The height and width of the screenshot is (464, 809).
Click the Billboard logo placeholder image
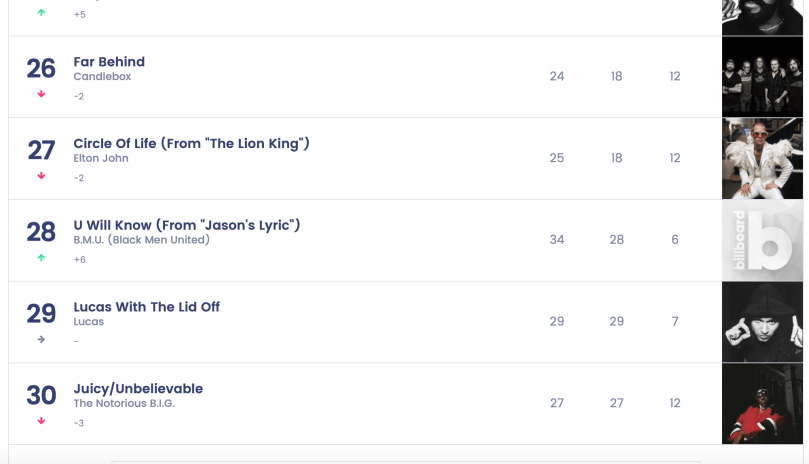(x=762, y=240)
